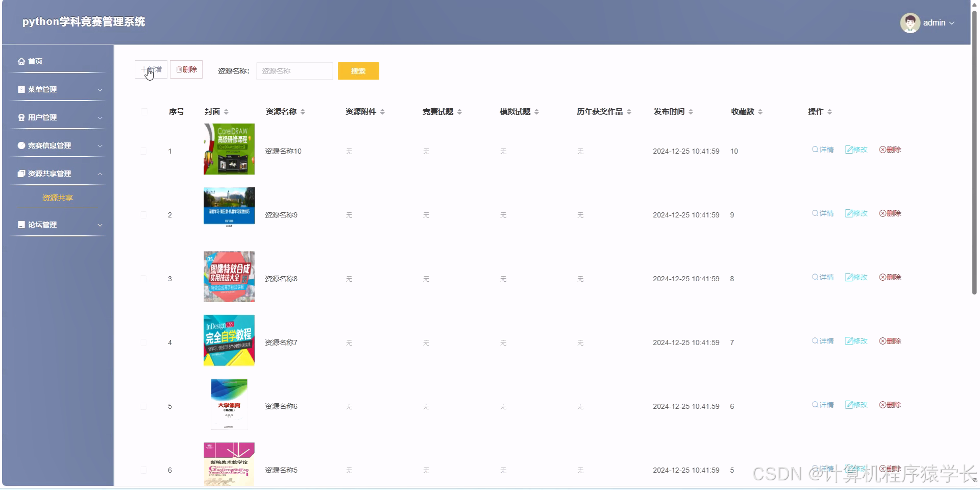Open 详情 for 资源名称7
The image size is (980, 490).
(x=823, y=341)
